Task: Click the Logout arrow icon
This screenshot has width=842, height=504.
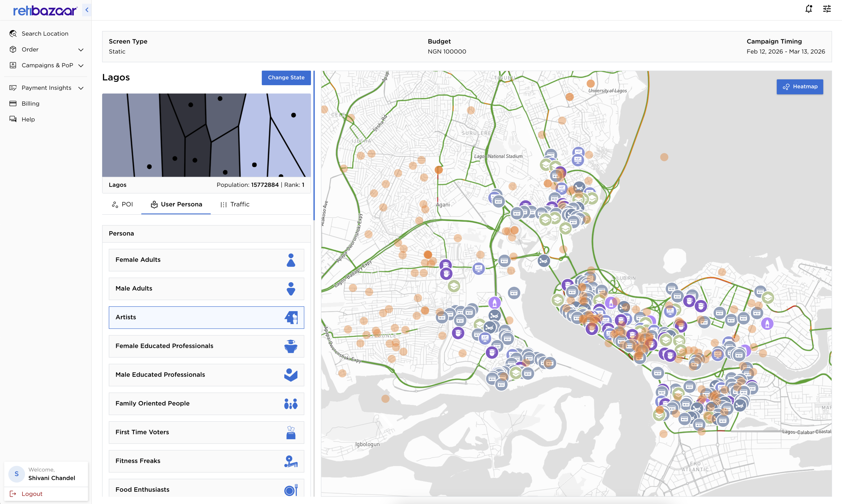Action: click(x=13, y=494)
